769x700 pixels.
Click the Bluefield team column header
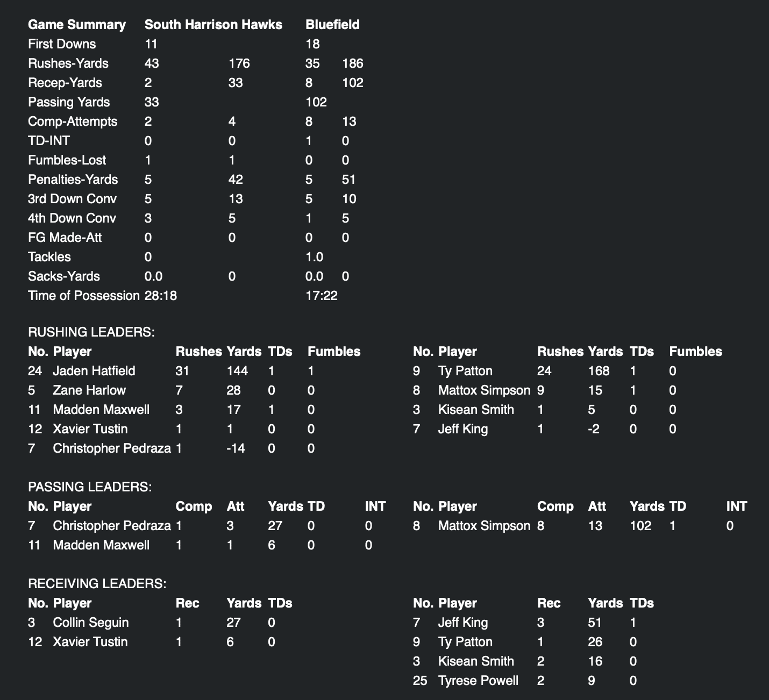tap(332, 25)
